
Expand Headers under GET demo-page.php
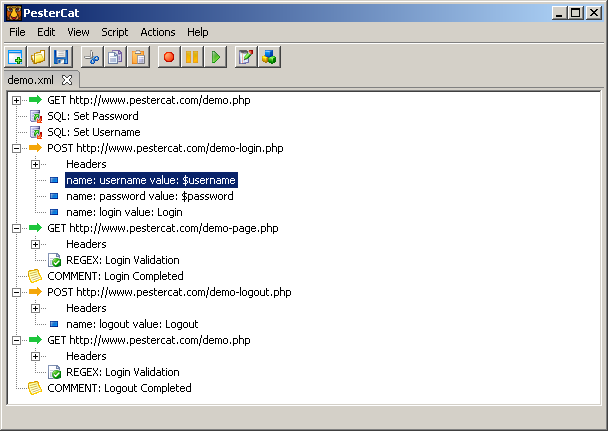35,244
